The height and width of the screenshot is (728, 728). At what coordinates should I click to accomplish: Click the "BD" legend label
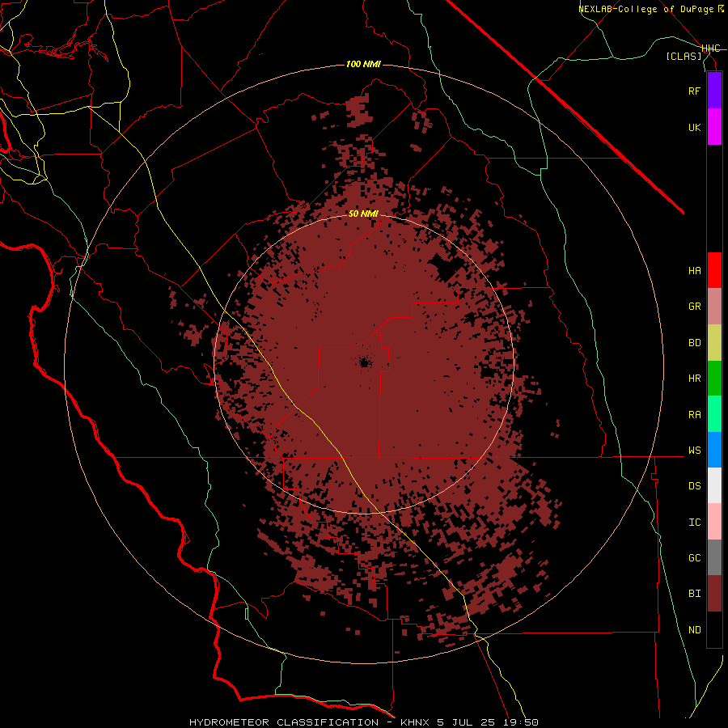pos(694,343)
